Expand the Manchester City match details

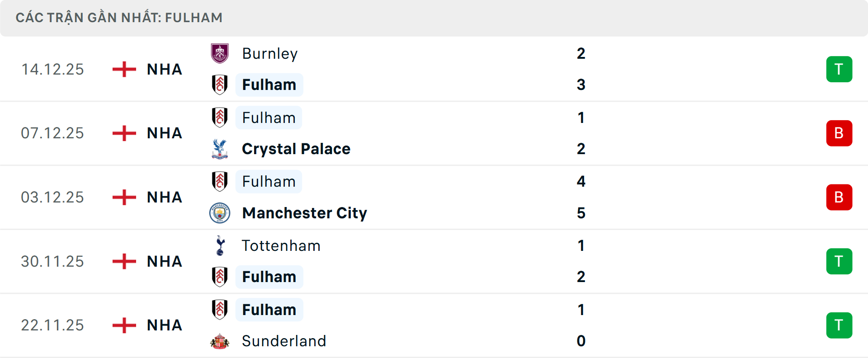(434, 197)
